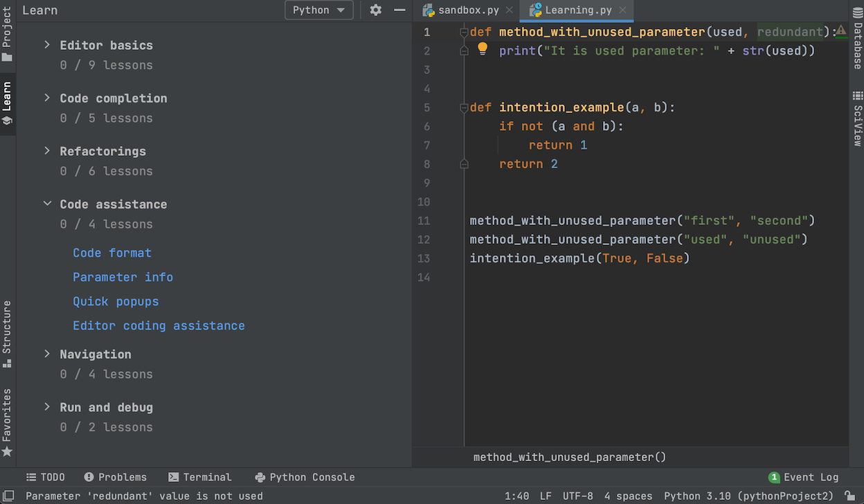Viewport: 864px width, 504px height.
Task: Click "0 / 4 lessons" under Navigation
Action: tap(107, 374)
